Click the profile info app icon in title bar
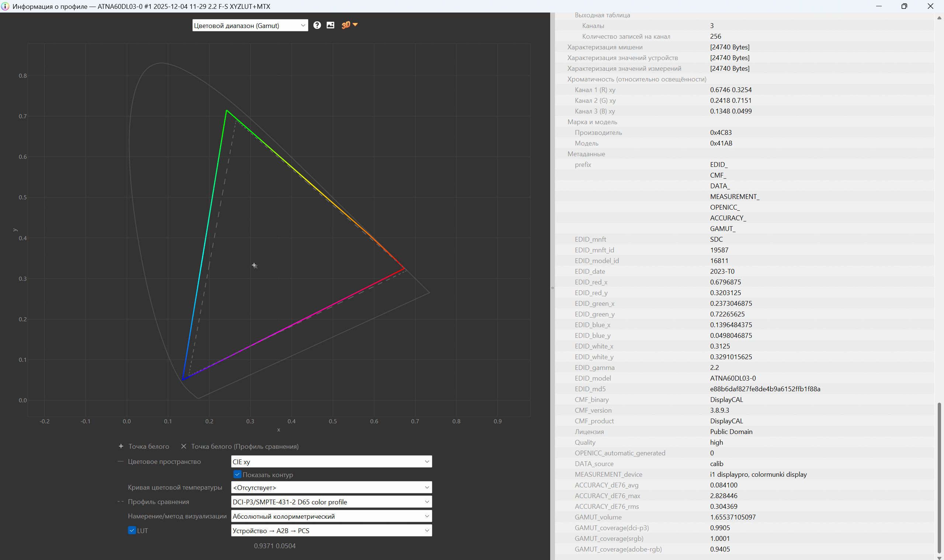 click(x=5, y=6)
